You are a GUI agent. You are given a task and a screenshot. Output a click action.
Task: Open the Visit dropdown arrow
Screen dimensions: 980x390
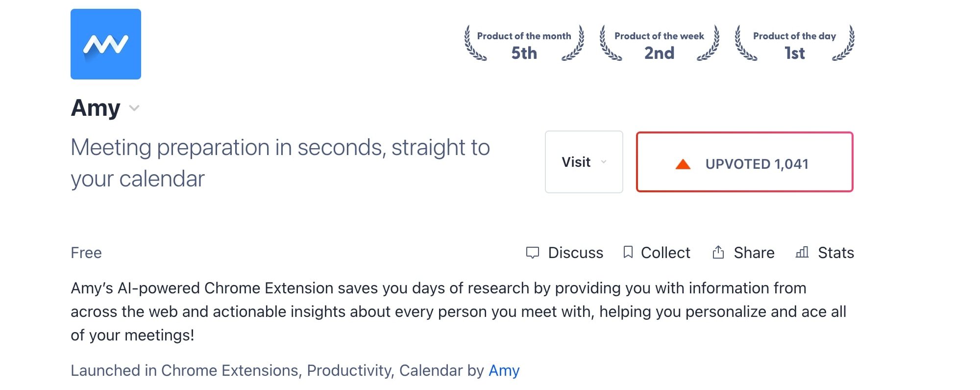click(604, 162)
